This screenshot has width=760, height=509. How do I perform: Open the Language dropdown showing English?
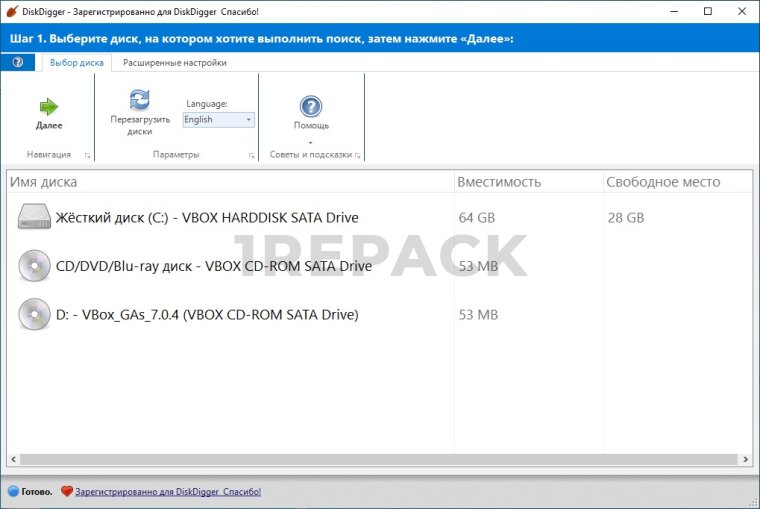click(218, 120)
